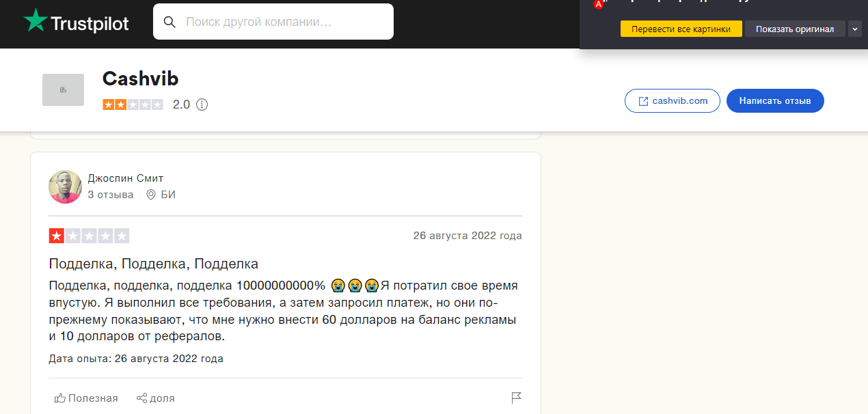868x414 pixels.
Task: Click the Cashvib 2.0 star rating
Action: click(133, 105)
